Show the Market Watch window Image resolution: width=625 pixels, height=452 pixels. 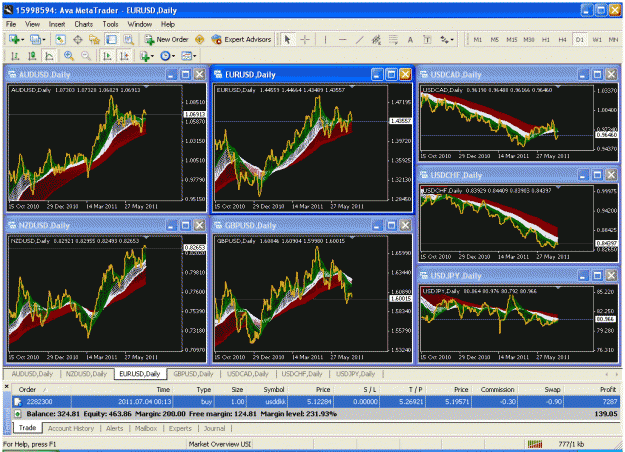pyautogui.click(x=61, y=39)
